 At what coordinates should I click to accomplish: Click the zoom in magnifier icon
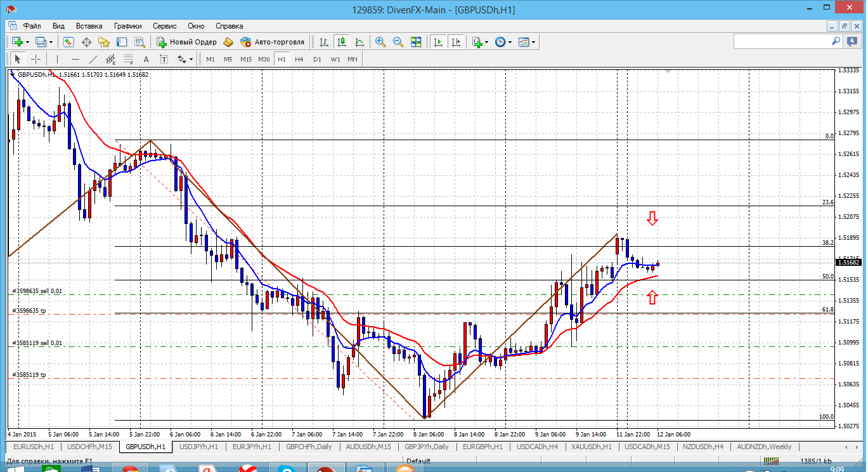point(380,42)
